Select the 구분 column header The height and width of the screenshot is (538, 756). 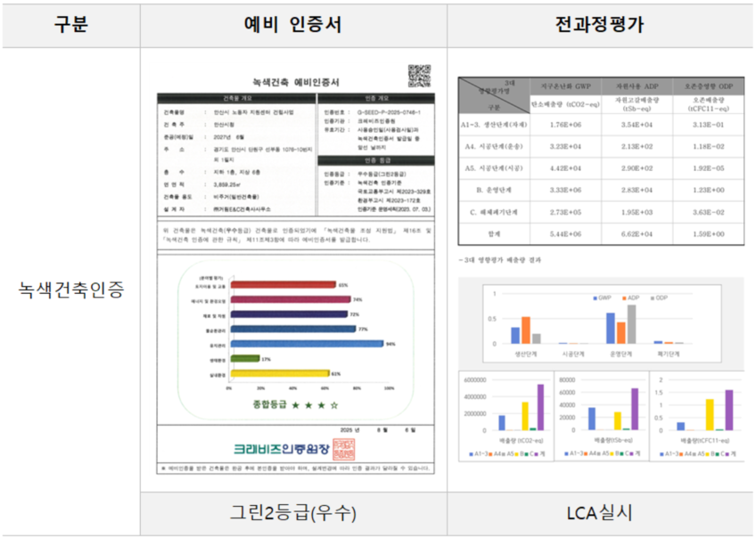point(70,25)
